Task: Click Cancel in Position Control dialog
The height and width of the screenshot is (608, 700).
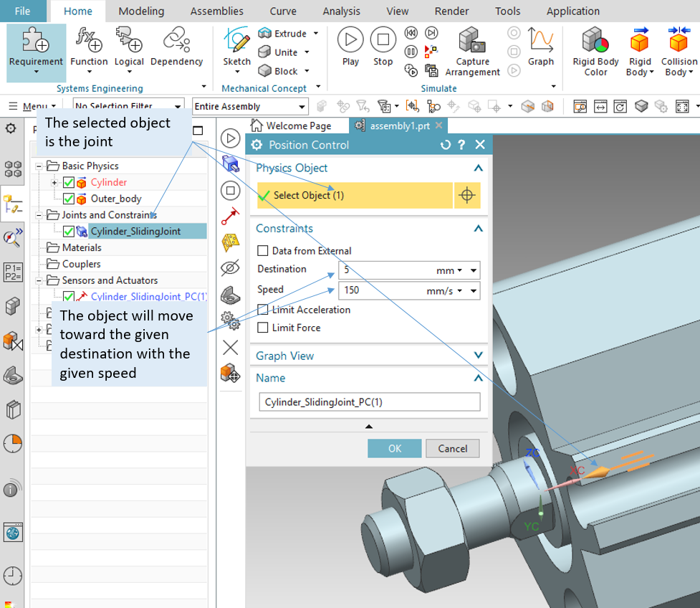Action: (x=452, y=448)
